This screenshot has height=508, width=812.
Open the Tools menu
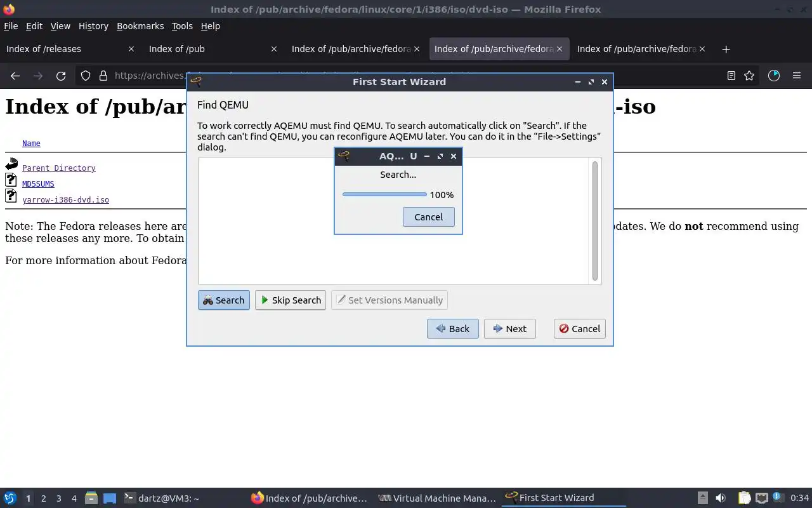point(182,26)
